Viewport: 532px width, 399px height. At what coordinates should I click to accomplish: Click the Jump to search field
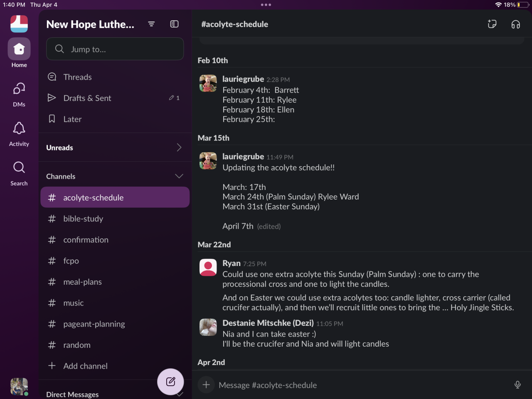pos(115,49)
